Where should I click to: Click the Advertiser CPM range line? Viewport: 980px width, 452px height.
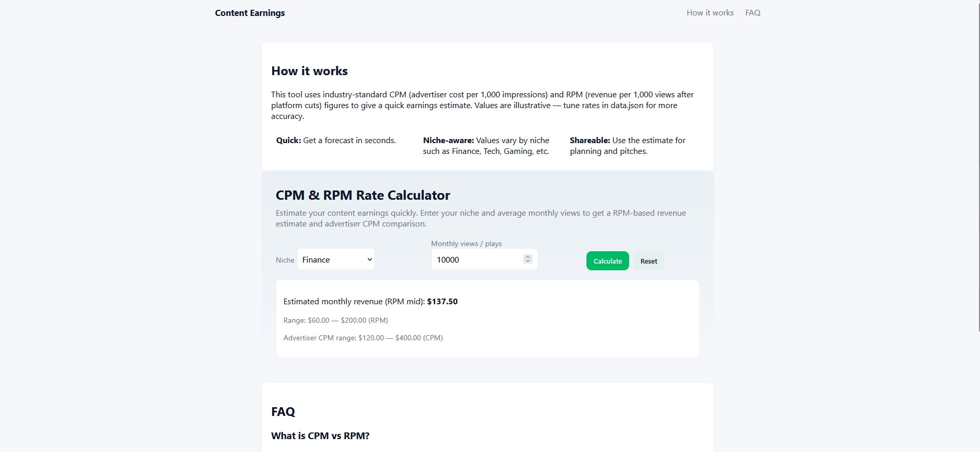[x=363, y=338]
